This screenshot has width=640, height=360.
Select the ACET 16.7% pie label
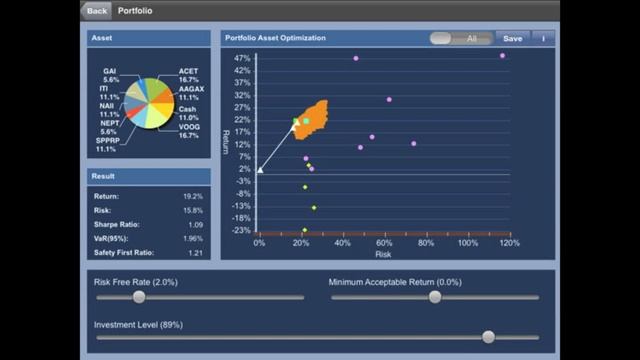pyautogui.click(x=189, y=76)
